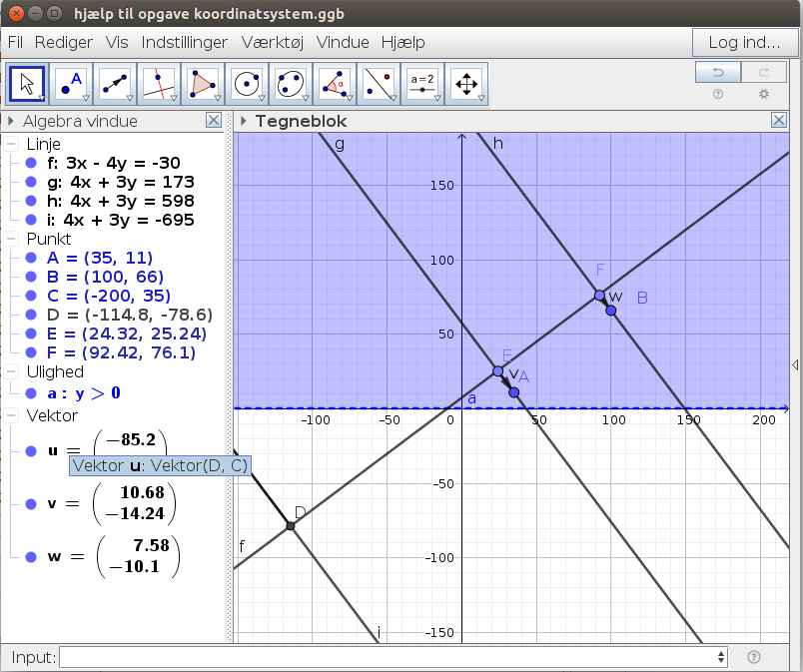
Task: Open the Point tool submenu arrow
Action: pyautogui.click(x=86, y=98)
